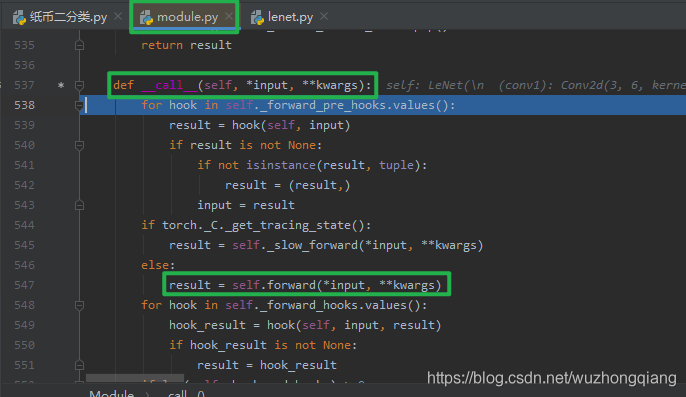Close the lenet.py tab

click(x=324, y=16)
